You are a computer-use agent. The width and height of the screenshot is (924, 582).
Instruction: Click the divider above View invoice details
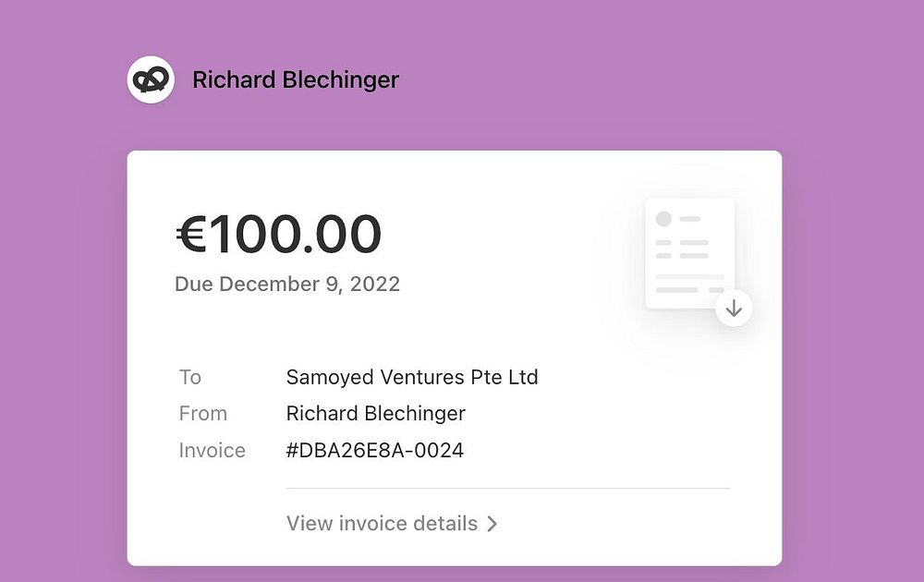point(508,488)
